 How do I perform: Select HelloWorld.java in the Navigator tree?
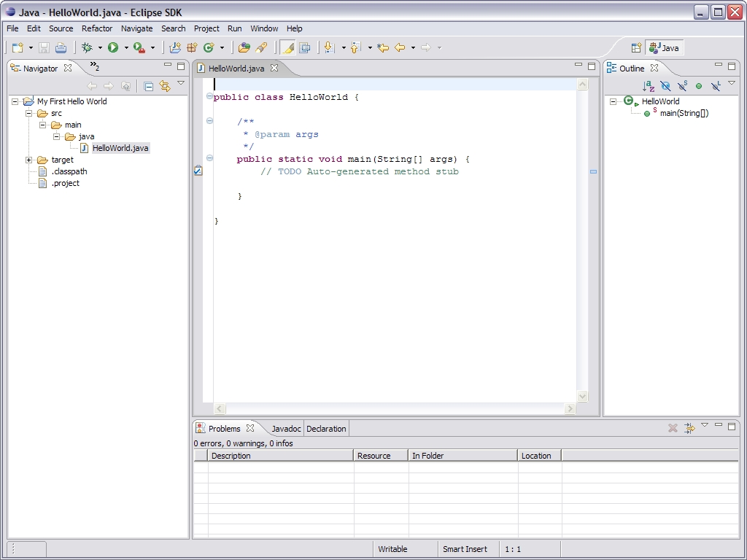[x=120, y=148]
